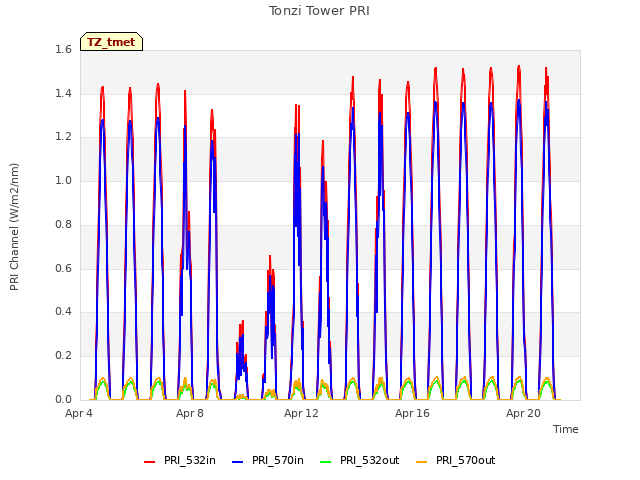Click the Time x-axis label
Viewport: 640px width, 480px height.
coord(566,429)
